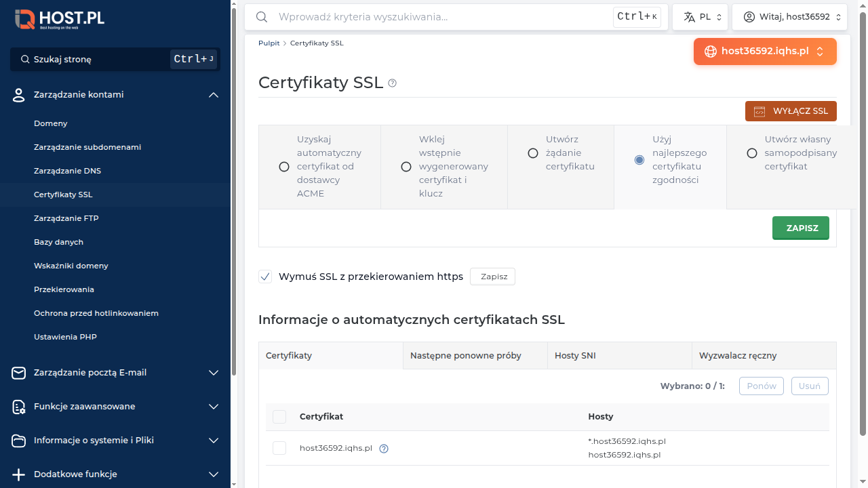Open Zarządzanie subdomenami page
Viewport: 868px width, 488px height.
click(87, 147)
